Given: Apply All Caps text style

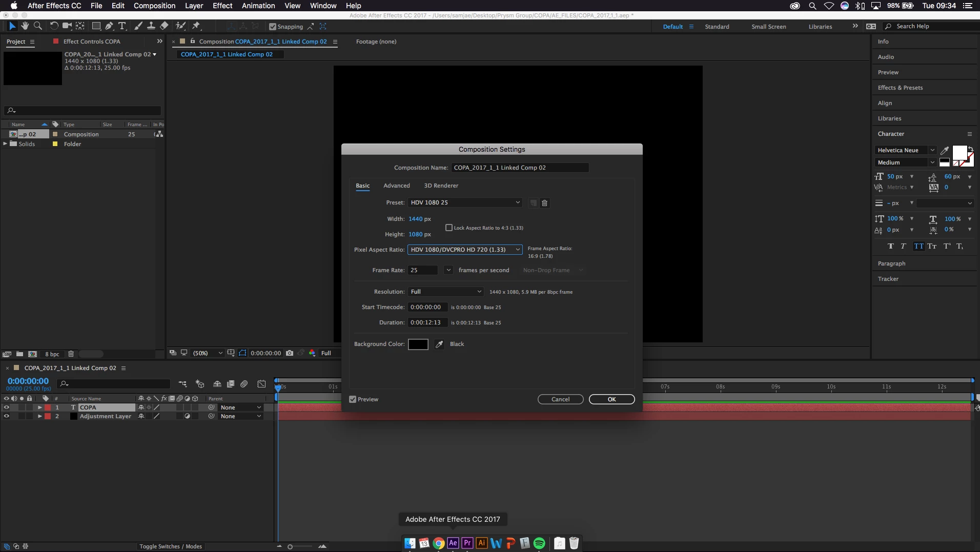Looking at the screenshot, I should (x=918, y=246).
